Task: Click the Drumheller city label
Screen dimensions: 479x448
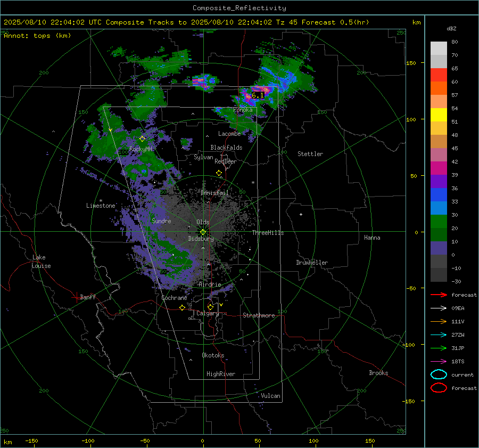Action: pyautogui.click(x=312, y=263)
